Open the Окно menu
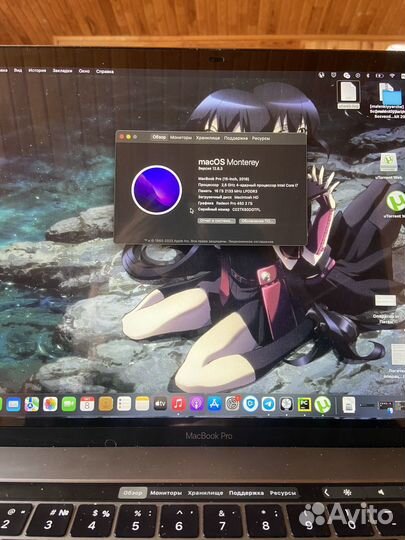Viewport: 405px width, 540px height. coord(84,71)
